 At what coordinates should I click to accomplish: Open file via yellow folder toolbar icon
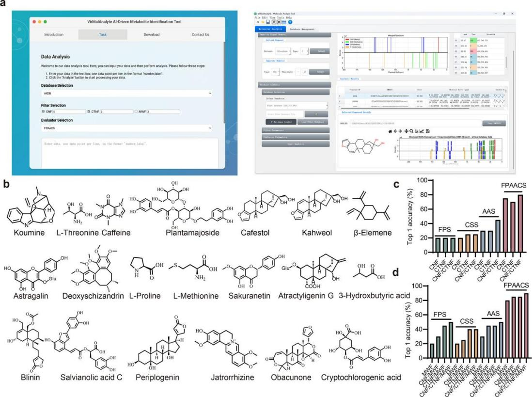click(x=262, y=22)
